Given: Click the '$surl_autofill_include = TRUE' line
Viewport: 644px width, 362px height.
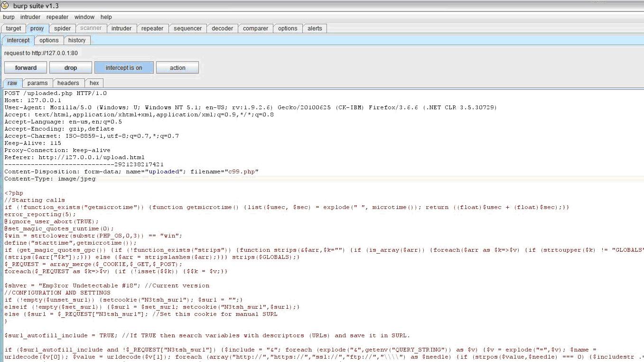Looking at the screenshot, I should [x=207, y=335].
